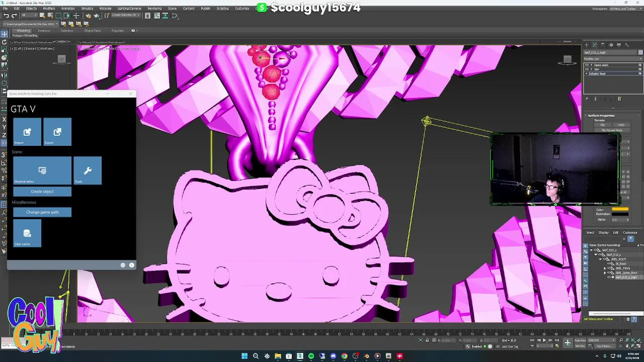
Task: Click the Flip normals button
Action: pyautogui.click(x=602, y=125)
